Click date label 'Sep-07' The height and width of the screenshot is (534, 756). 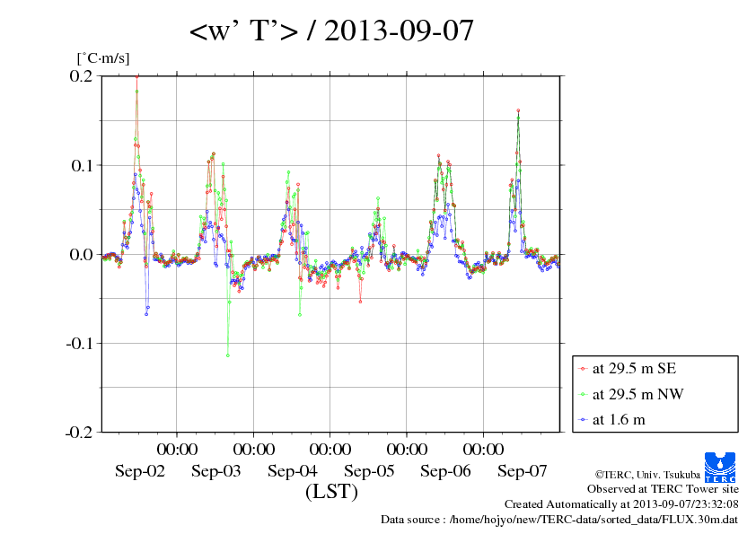[x=523, y=471]
